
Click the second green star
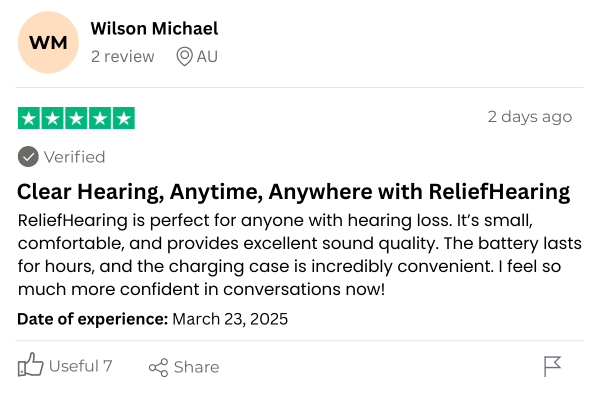53,118
